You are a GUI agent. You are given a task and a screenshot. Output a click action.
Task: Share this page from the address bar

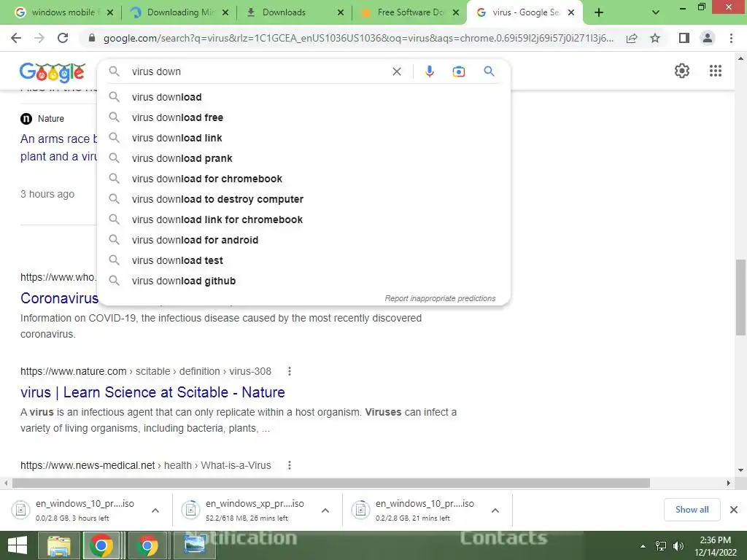click(632, 38)
